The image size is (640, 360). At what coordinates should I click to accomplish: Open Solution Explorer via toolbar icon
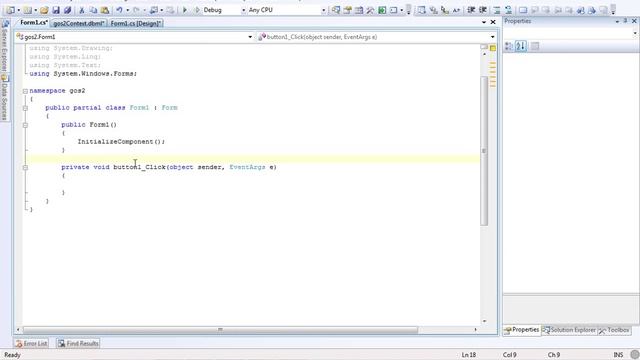tap(336, 10)
